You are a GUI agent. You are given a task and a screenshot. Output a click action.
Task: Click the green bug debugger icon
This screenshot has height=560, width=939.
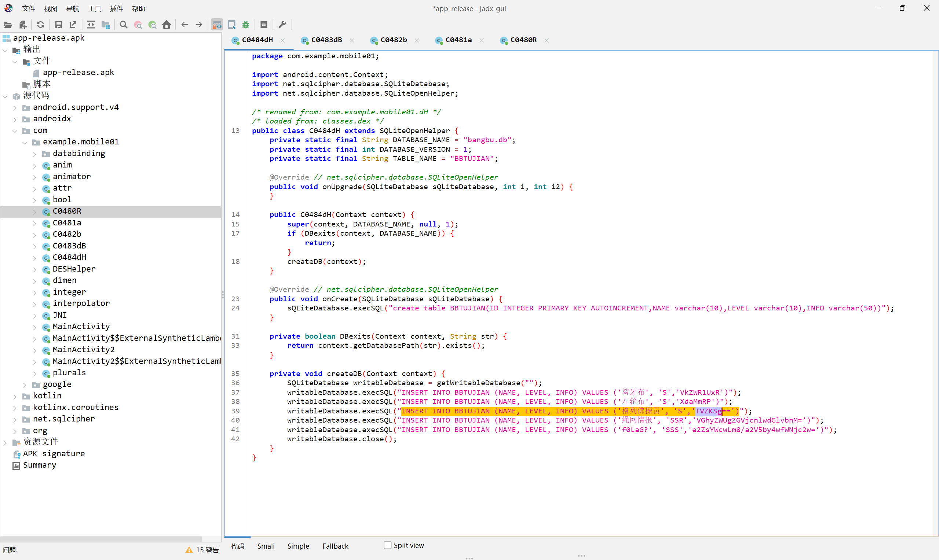coord(246,25)
